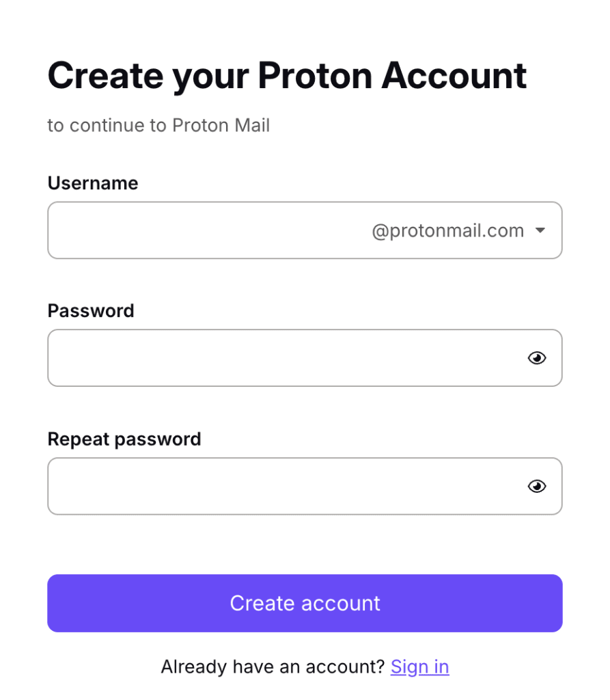The image size is (610, 700).
Task: Select the Repeat password field
Action: pyautogui.click(x=273, y=486)
